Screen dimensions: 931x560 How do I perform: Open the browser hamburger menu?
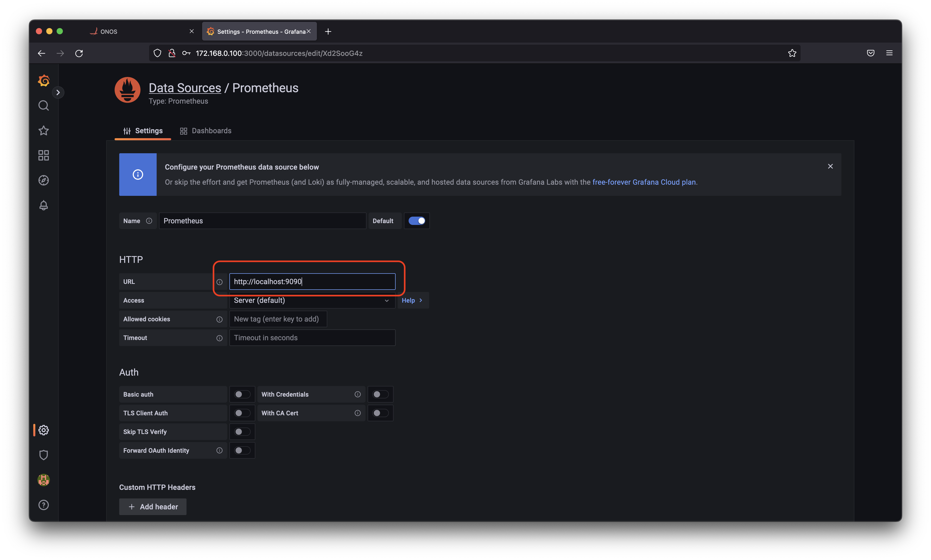pos(889,53)
